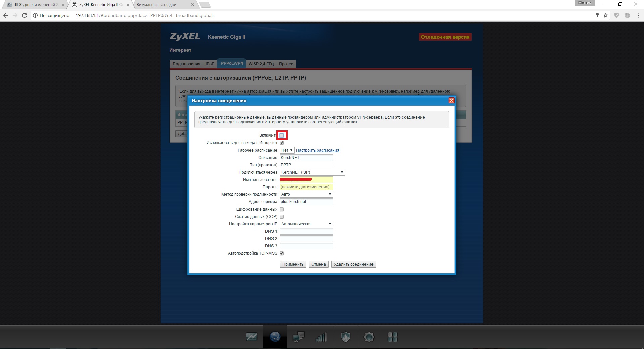Click the username input field
The image size is (644, 349).
point(306,180)
